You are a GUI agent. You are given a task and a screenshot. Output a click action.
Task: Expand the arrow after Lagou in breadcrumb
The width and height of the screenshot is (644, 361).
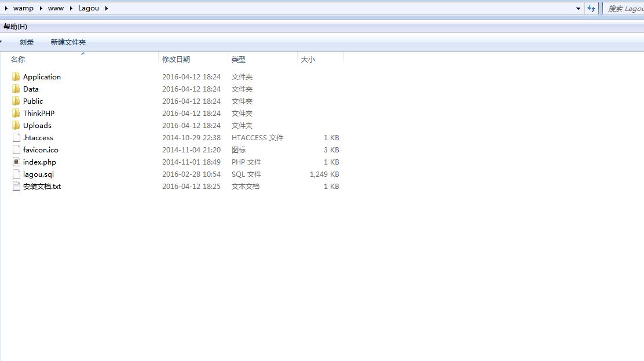107,8
